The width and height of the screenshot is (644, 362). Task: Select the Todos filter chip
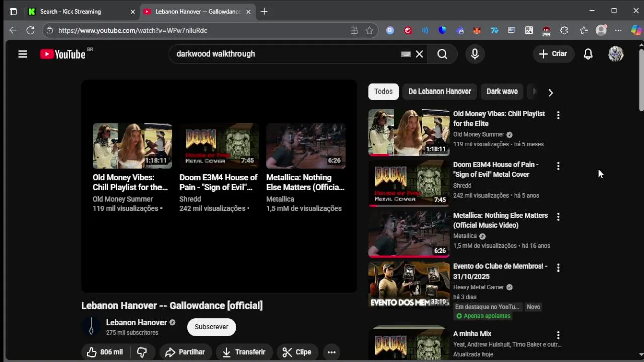[383, 92]
